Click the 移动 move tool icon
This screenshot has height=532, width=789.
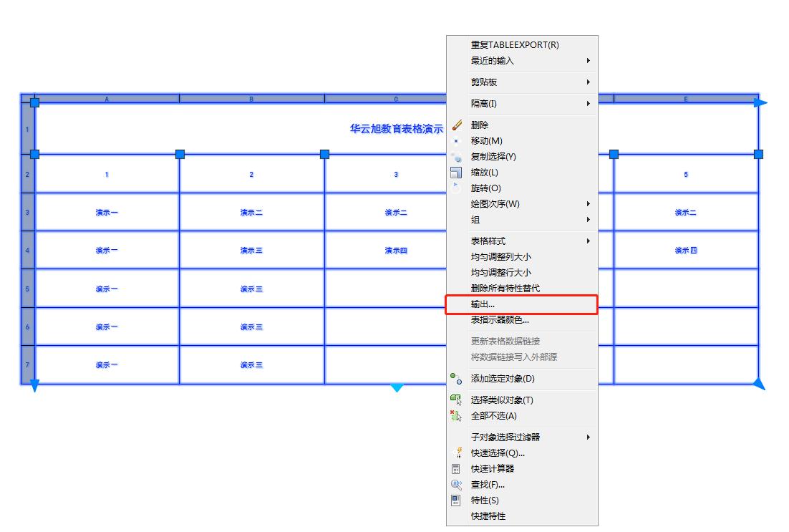coord(455,140)
